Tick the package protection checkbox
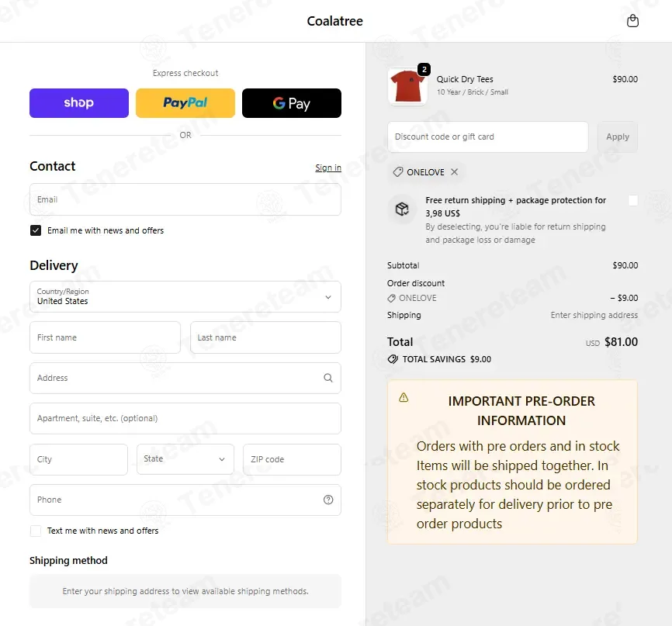The height and width of the screenshot is (626, 672). point(633,200)
